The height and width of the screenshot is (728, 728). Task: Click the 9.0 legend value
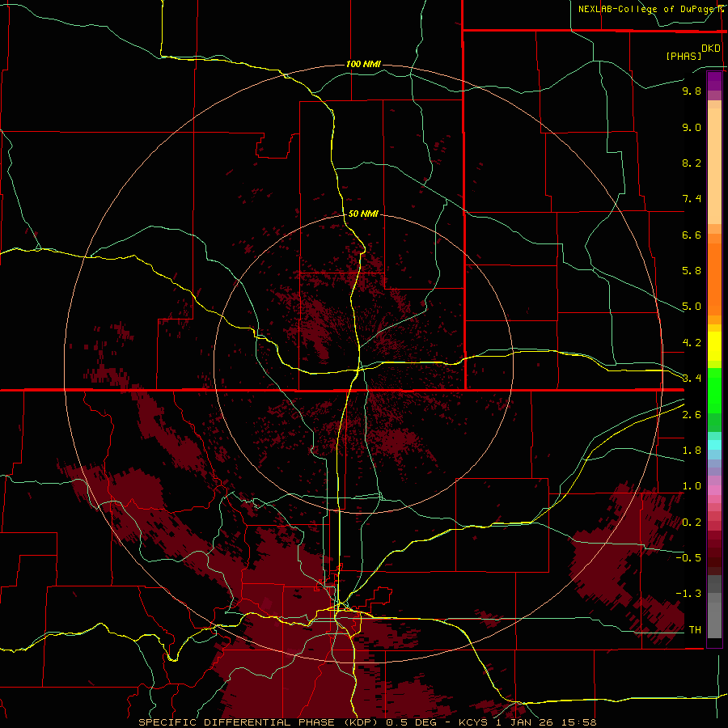click(692, 127)
